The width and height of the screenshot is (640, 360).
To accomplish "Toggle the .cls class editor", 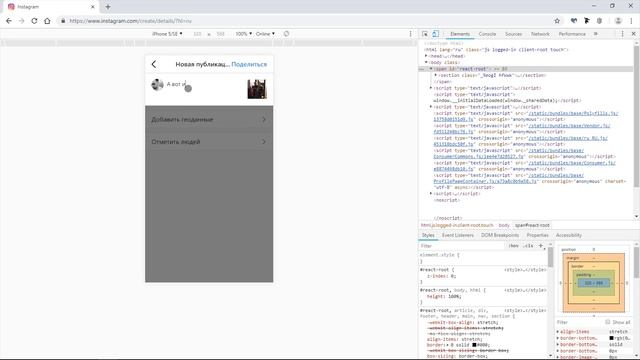I will (x=529, y=246).
